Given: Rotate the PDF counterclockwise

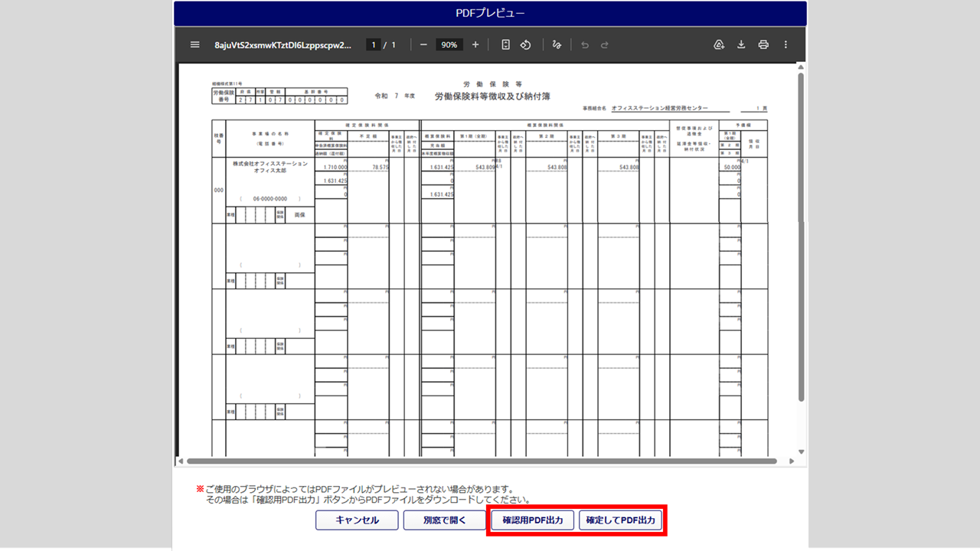Looking at the screenshot, I should [526, 45].
